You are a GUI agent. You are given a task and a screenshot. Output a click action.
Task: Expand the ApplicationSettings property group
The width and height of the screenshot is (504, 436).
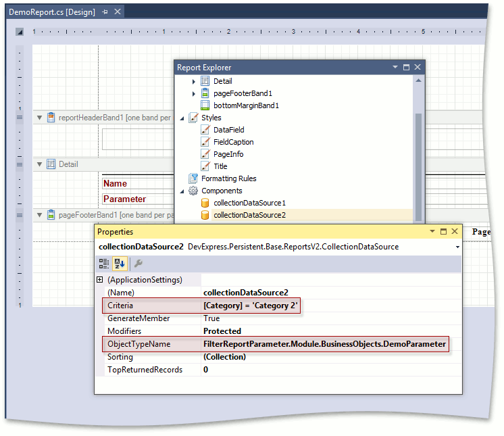[100, 280]
